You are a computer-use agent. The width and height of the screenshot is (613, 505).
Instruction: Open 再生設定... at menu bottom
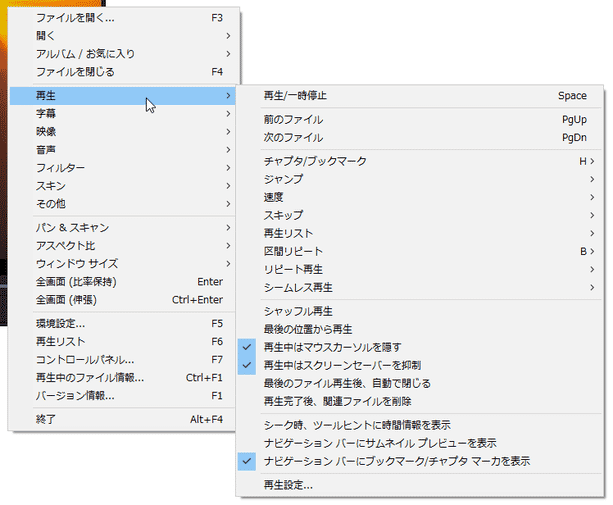(x=288, y=485)
